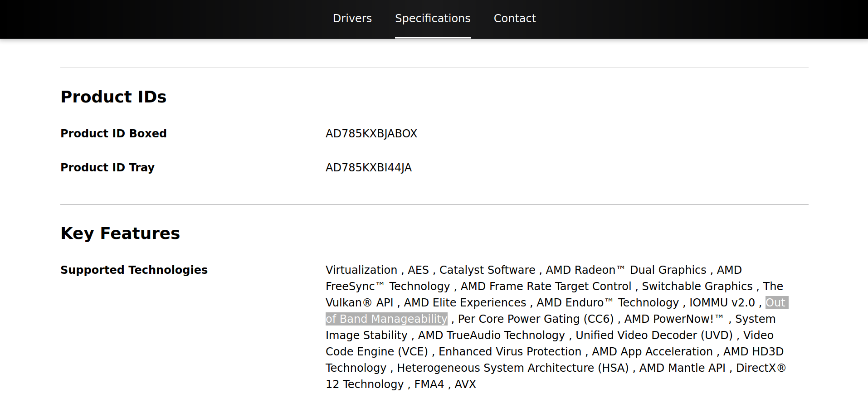Open the Drivers tab
Image resolution: width=868 pixels, height=408 pixels.
(x=352, y=19)
